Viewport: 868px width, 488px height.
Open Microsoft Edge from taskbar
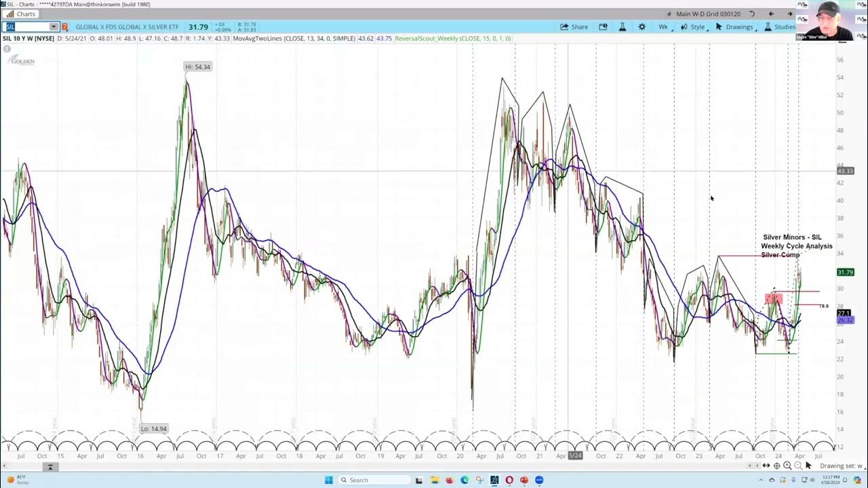[x=465, y=480]
